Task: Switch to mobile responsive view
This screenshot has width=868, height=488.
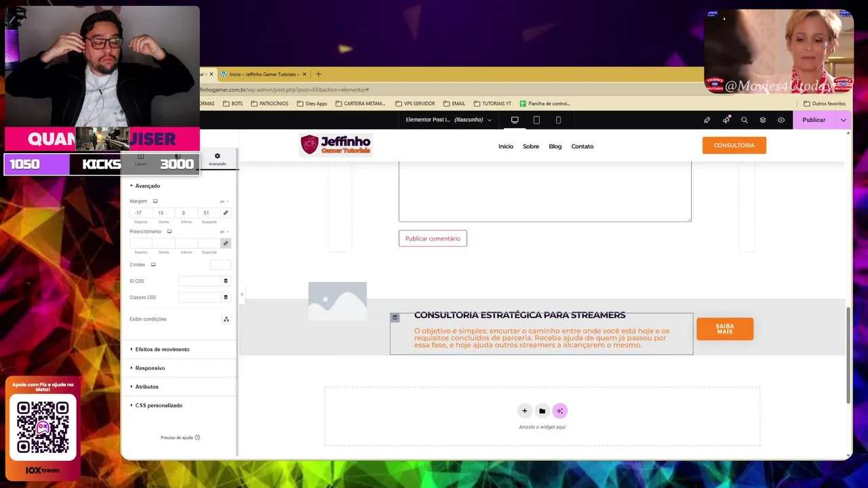Action: 558,120
